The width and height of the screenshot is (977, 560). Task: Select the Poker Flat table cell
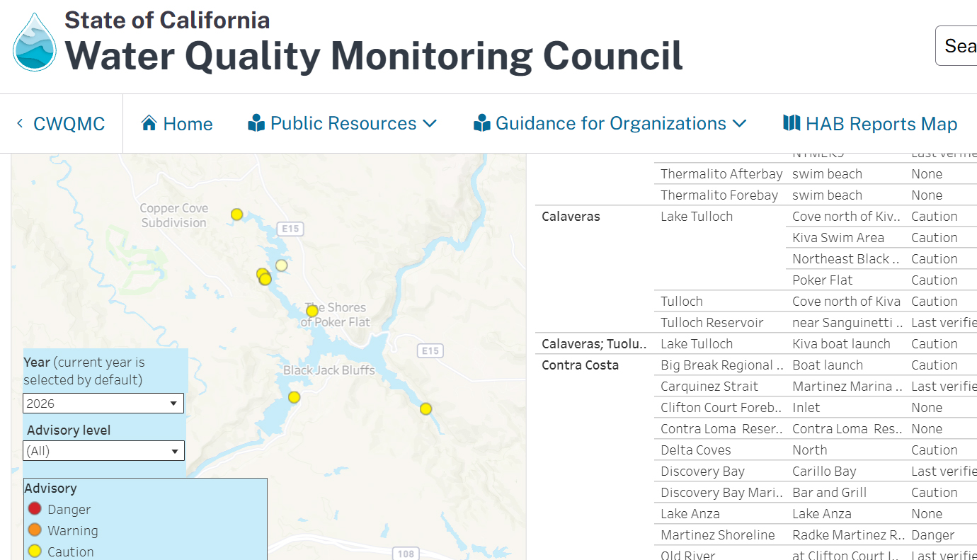tap(846, 280)
